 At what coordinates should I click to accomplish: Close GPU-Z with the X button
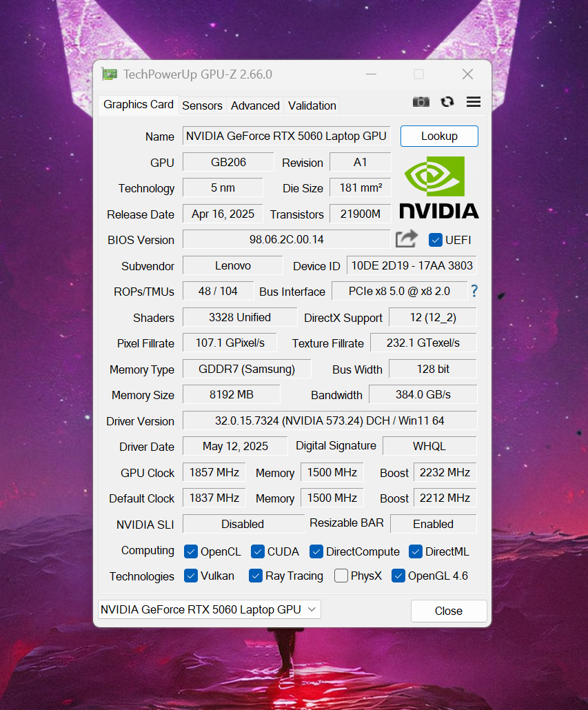(x=467, y=74)
